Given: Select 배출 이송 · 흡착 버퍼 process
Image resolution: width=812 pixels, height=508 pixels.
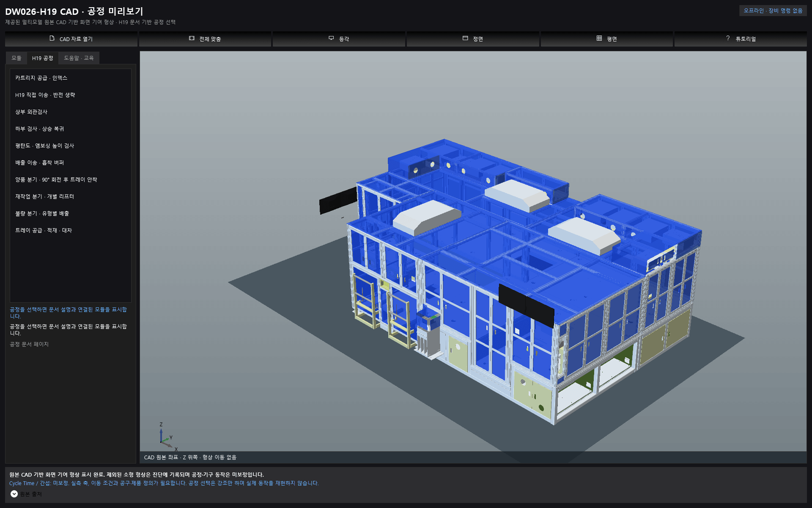Looking at the screenshot, I should (x=71, y=163).
